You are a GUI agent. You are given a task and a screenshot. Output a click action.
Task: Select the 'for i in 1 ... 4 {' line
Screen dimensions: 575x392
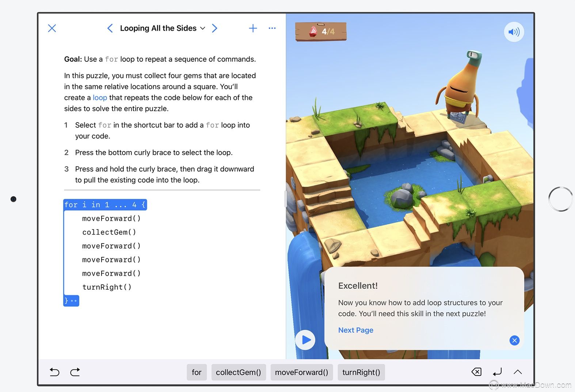(105, 205)
